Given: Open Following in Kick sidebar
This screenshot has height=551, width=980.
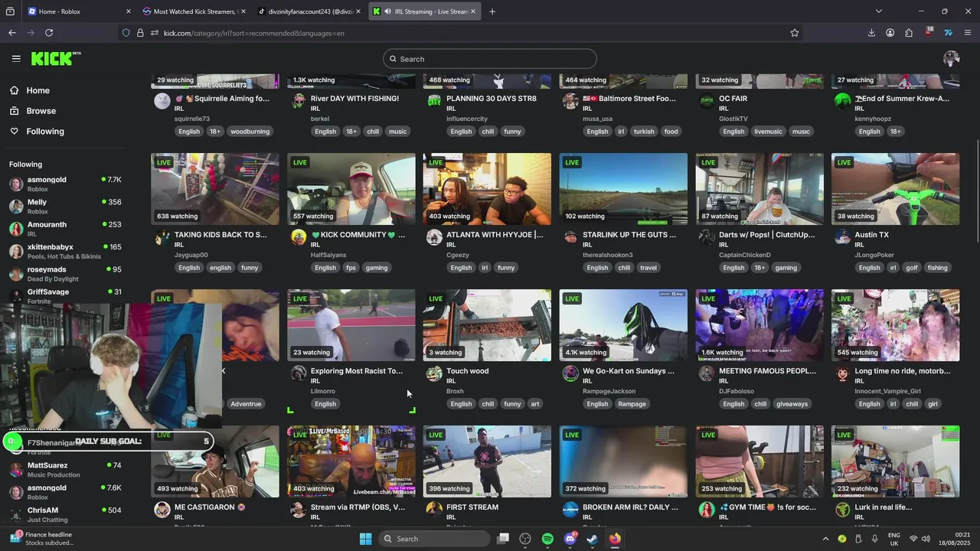Looking at the screenshot, I should click(45, 132).
